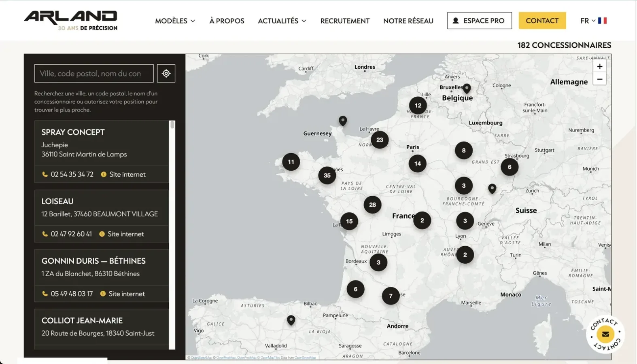Select the Loiseau dealer name
This screenshot has height=364, width=637.
click(x=57, y=201)
